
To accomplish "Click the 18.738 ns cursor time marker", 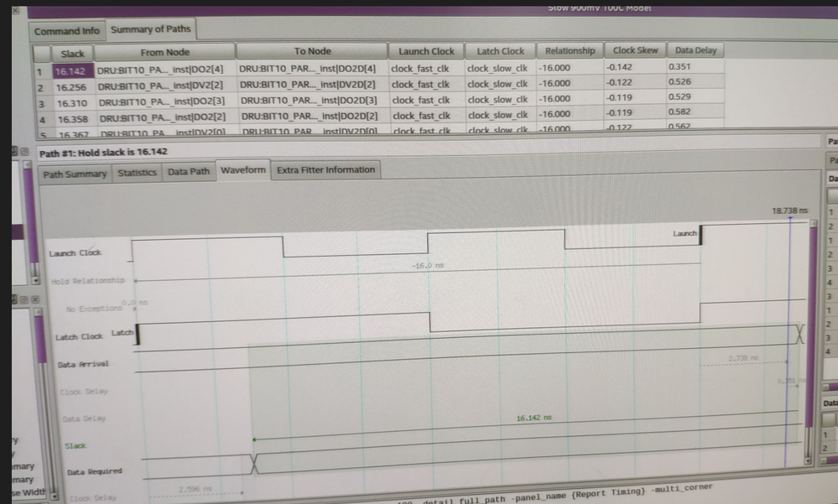I will [x=789, y=210].
